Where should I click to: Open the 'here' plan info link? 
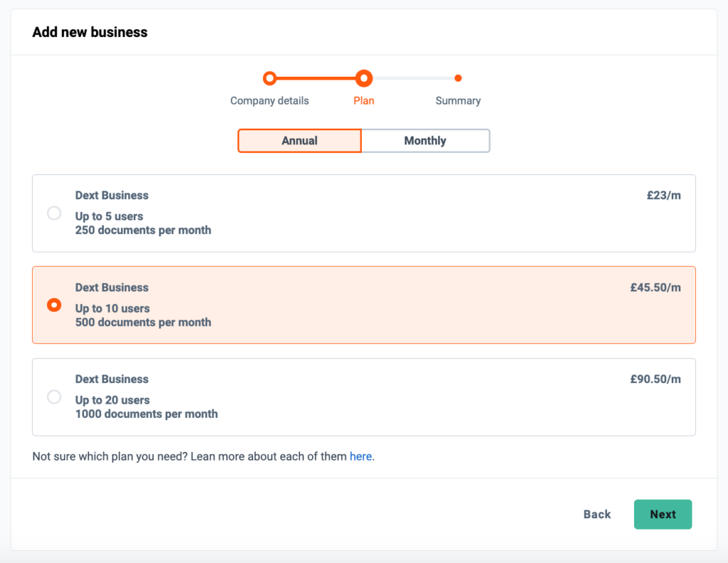[x=360, y=456]
